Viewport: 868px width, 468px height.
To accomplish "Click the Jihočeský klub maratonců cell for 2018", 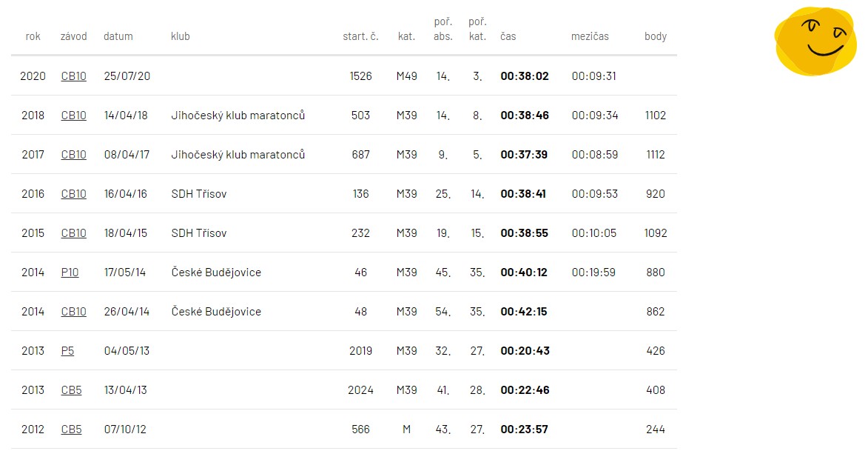I will click(238, 116).
